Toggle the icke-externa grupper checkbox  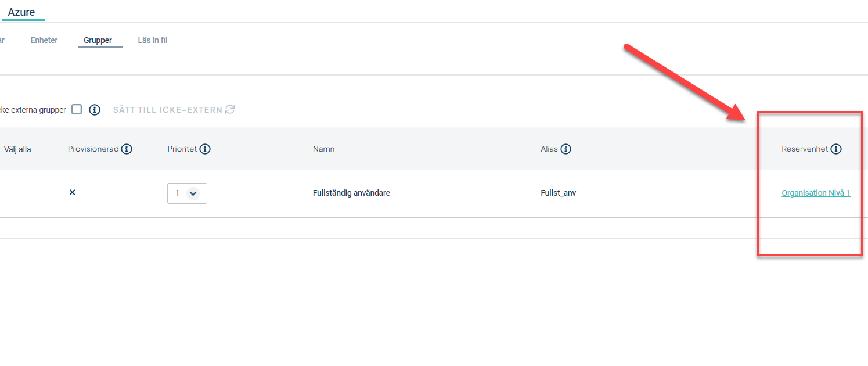(77, 109)
